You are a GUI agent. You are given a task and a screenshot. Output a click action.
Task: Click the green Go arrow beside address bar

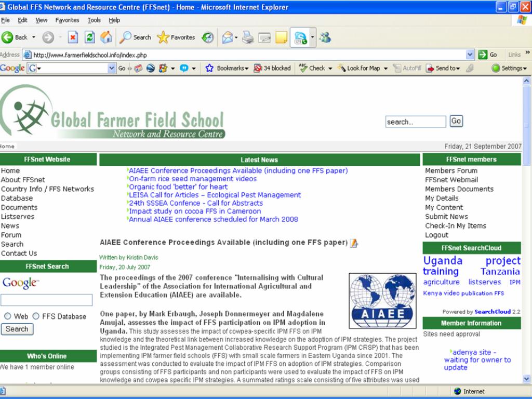click(483, 55)
